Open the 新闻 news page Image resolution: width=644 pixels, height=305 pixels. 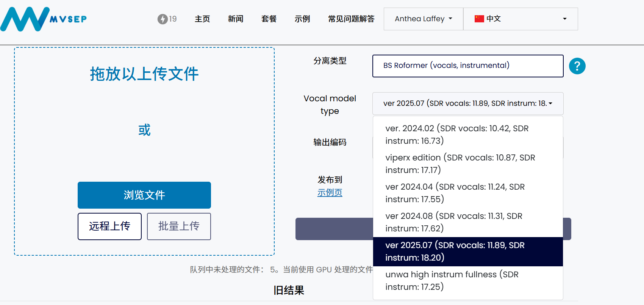(235, 19)
